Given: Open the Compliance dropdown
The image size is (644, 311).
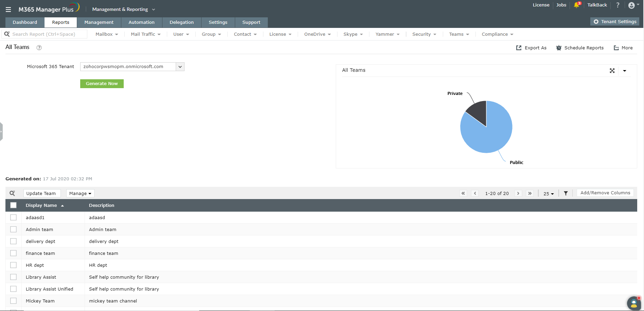Looking at the screenshot, I should click(498, 34).
